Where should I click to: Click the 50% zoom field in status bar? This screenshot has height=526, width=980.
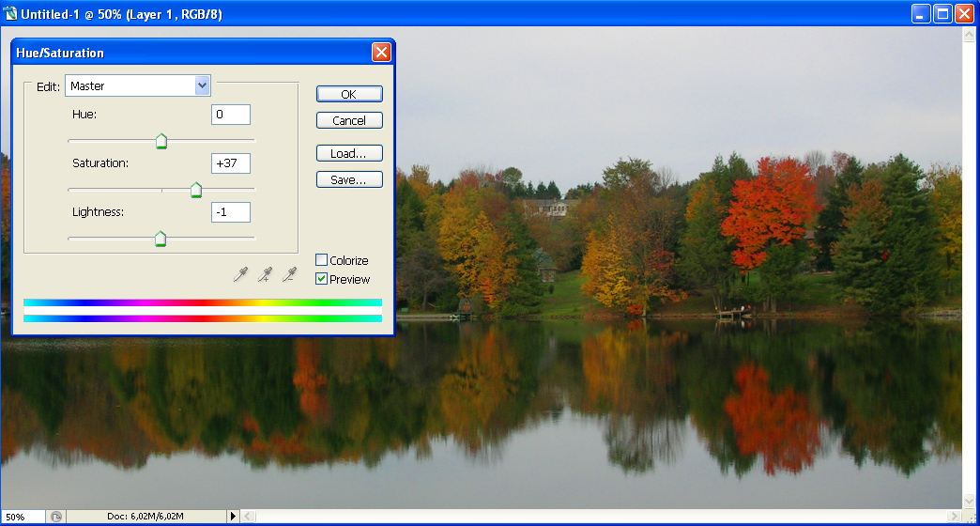coord(23,517)
